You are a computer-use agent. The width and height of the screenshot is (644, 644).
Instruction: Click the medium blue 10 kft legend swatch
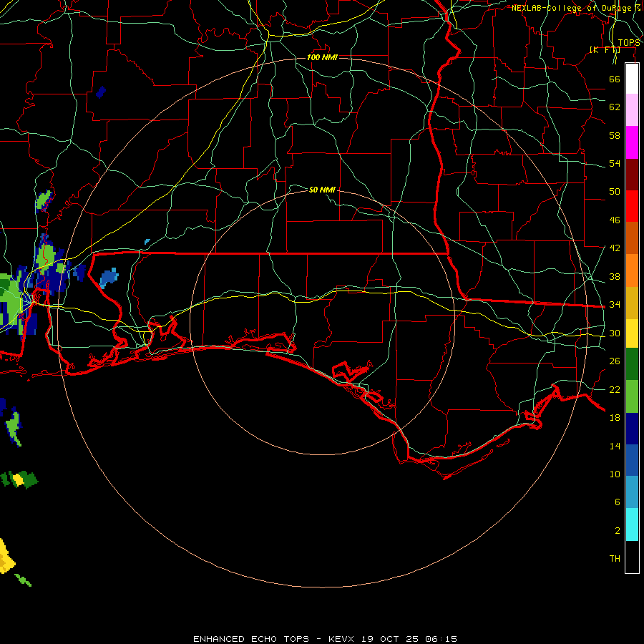[632, 460]
